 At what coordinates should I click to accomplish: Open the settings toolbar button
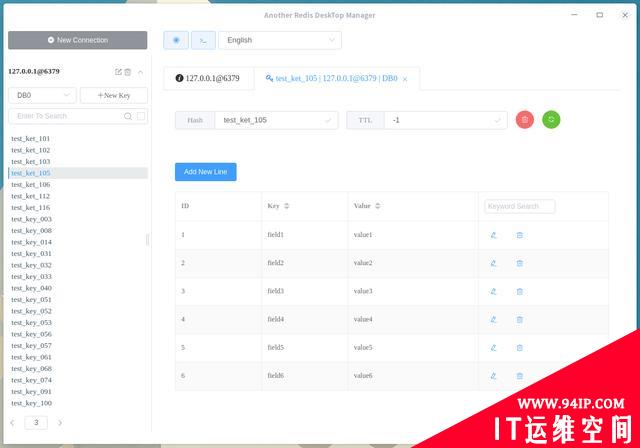[176, 40]
